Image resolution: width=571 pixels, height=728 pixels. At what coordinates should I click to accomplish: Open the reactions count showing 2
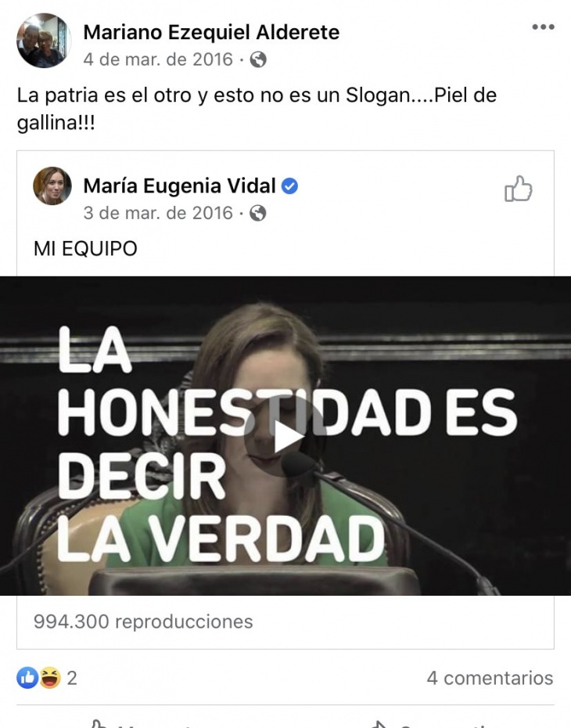72,679
